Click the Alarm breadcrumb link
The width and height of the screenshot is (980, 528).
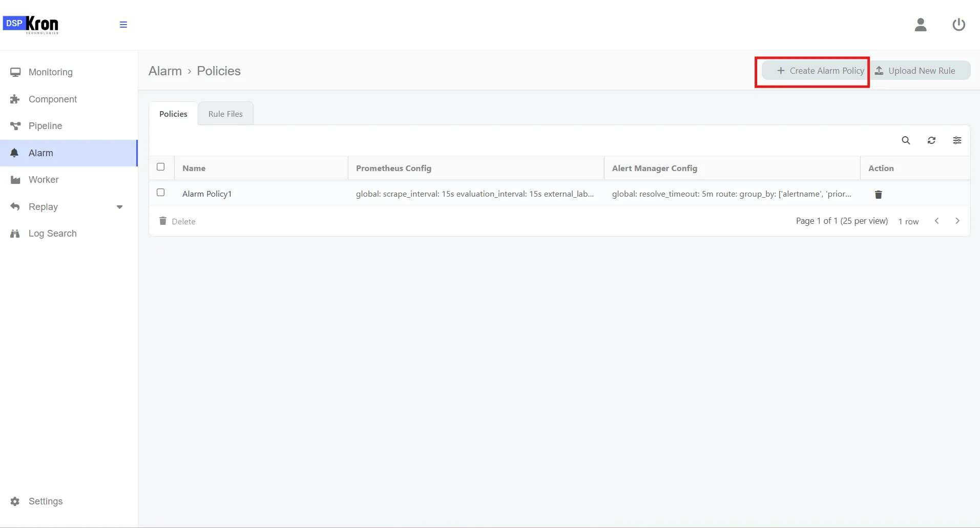pos(165,71)
